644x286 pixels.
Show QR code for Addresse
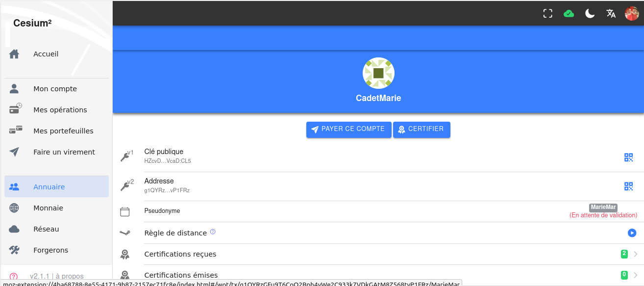click(x=628, y=186)
